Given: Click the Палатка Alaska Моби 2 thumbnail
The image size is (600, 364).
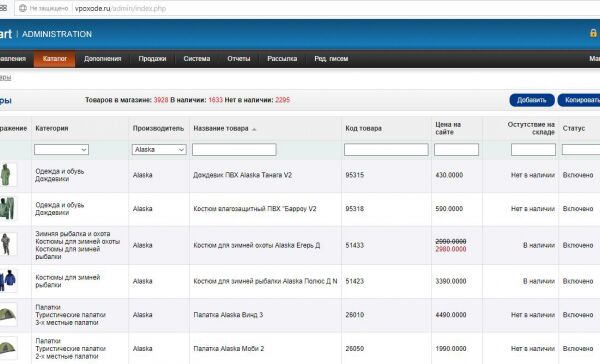Looking at the screenshot, I should pyautogui.click(x=8, y=348).
